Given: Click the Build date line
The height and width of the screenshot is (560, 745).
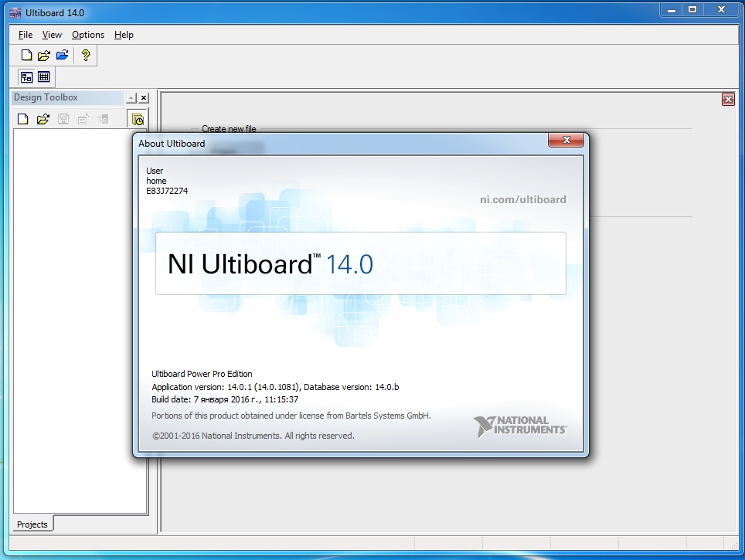Looking at the screenshot, I should click(225, 399).
